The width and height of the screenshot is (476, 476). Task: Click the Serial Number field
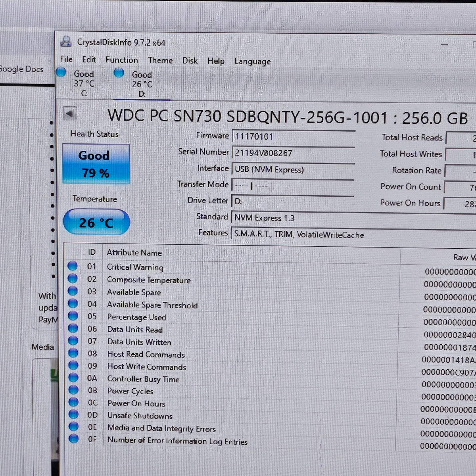pos(293,153)
